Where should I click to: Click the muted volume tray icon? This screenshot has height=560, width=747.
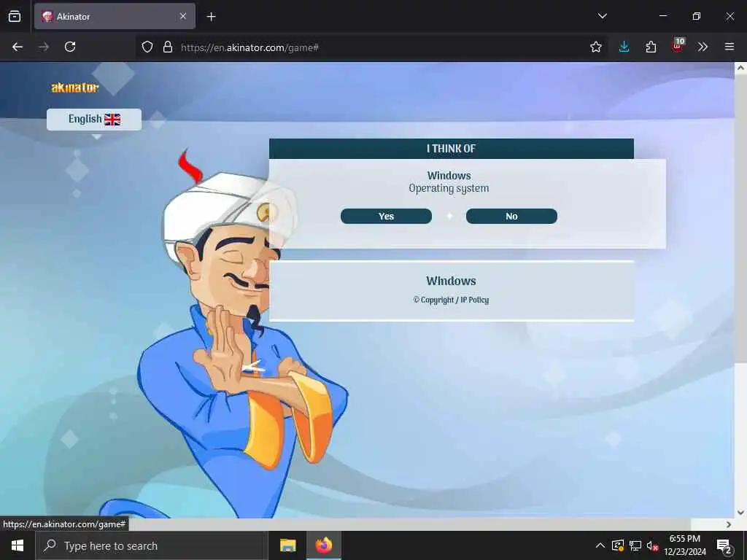(652, 545)
